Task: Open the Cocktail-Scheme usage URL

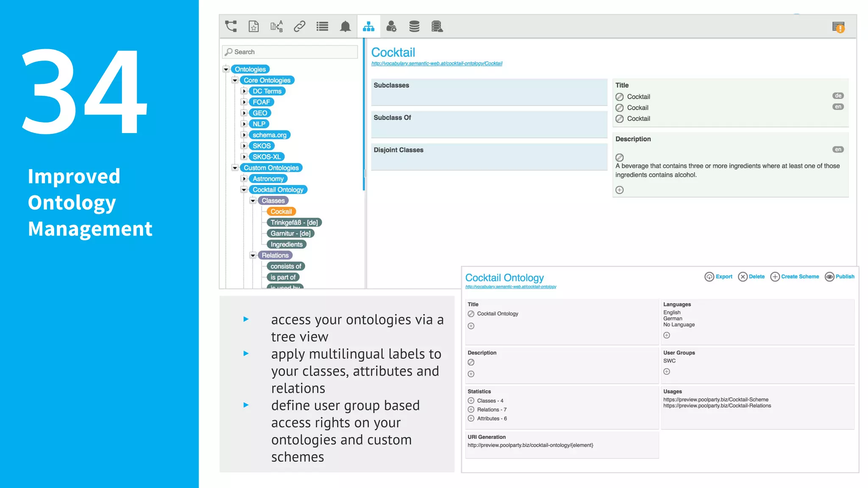Action: 716,399
